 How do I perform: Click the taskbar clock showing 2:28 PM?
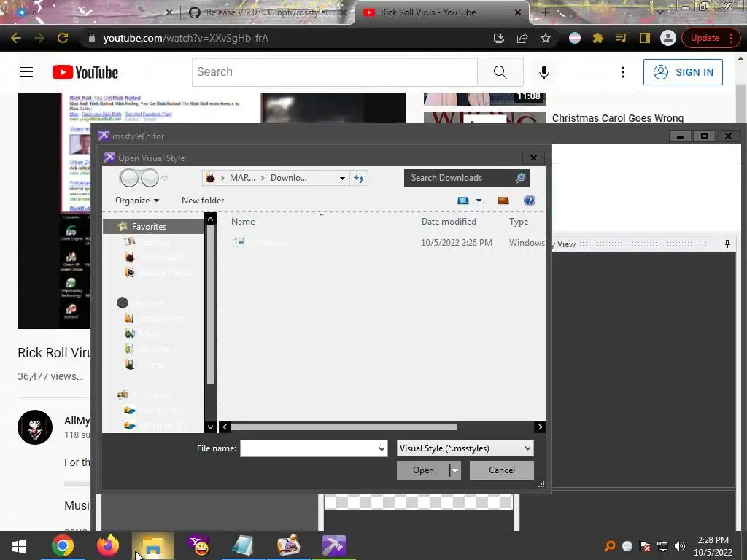click(713, 546)
